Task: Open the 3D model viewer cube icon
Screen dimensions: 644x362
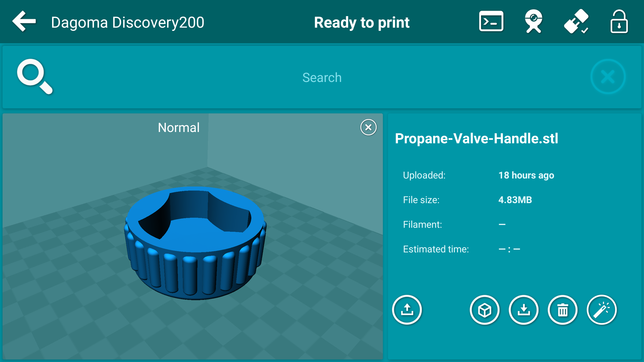Action: [x=484, y=310]
